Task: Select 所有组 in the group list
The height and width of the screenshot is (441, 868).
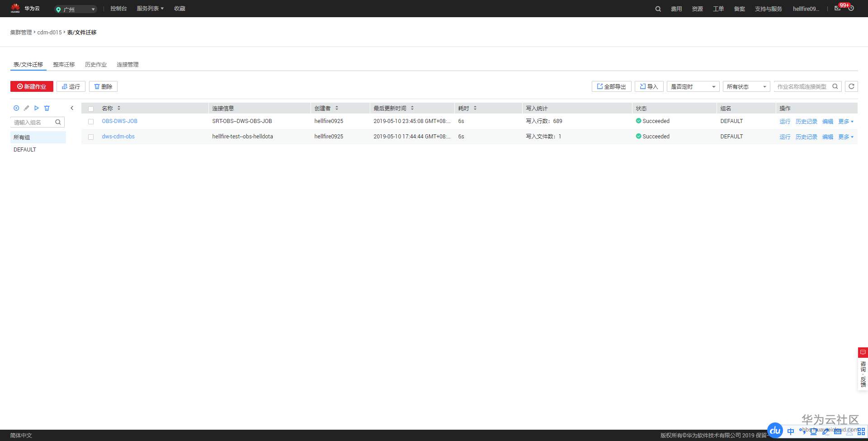Action: point(38,138)
